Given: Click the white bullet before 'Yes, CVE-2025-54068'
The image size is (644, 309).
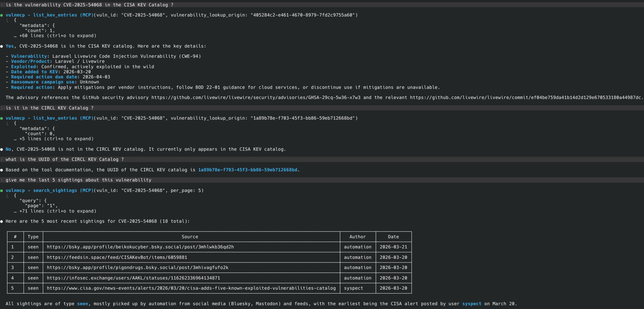Looking at the screenshot, I should 2,46.
